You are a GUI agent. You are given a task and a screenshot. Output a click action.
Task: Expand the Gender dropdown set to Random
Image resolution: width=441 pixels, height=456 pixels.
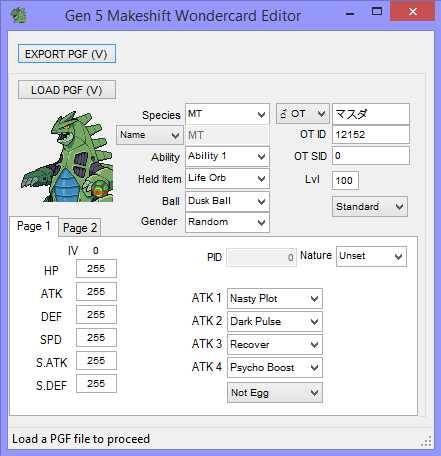pos(227,222)
